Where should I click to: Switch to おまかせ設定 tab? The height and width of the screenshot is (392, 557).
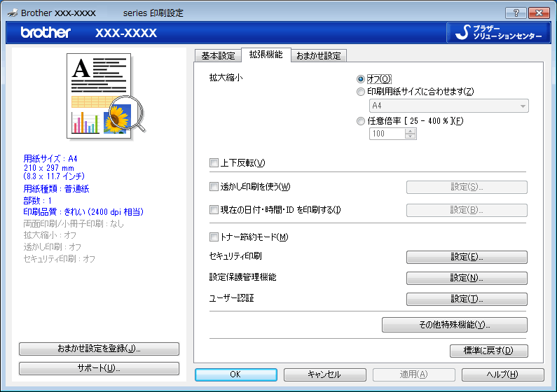[319, 56]
